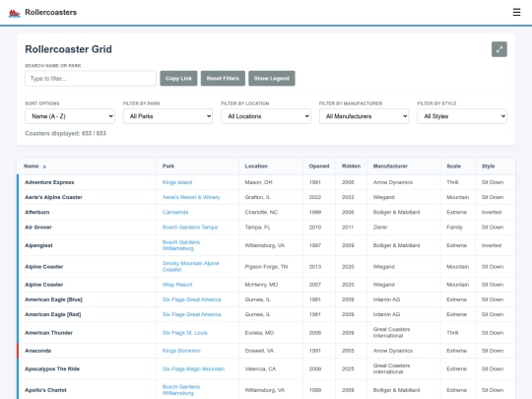Image resolution: width=532 pixels, height=399 pixels.
Task: Toggle the Show Legend button
Action: pyautogui.click(x=272, y=79)
